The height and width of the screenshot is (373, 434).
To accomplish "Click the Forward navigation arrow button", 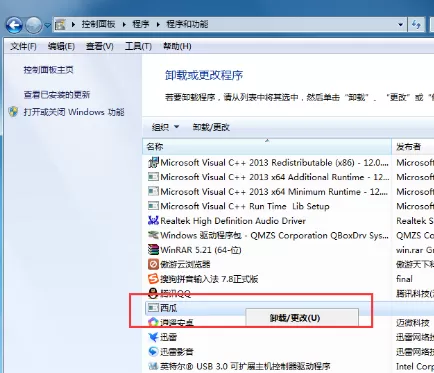I will click(x=34, y=25).
